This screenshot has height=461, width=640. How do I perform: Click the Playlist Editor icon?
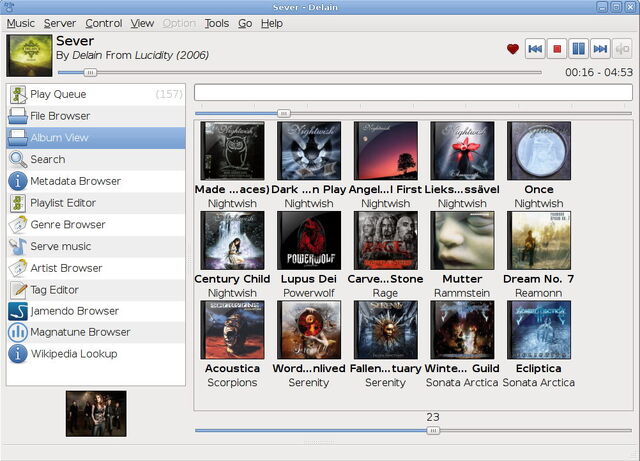click(18, 203)
